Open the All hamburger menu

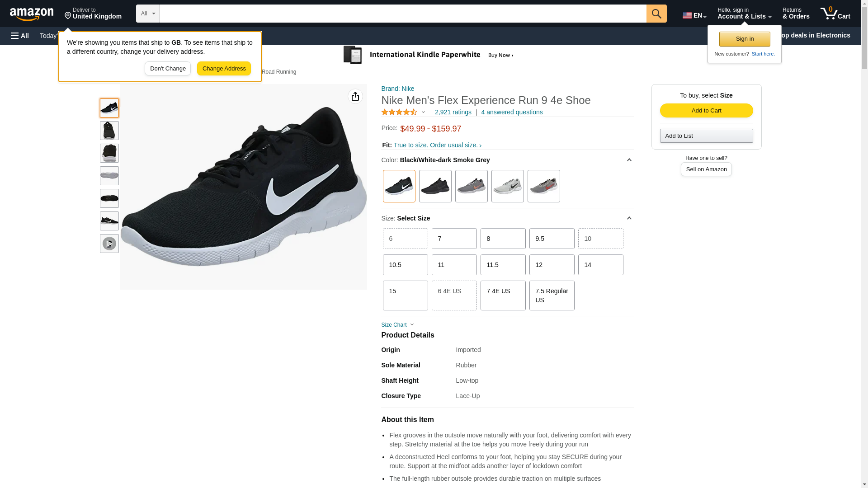[20, 36]
